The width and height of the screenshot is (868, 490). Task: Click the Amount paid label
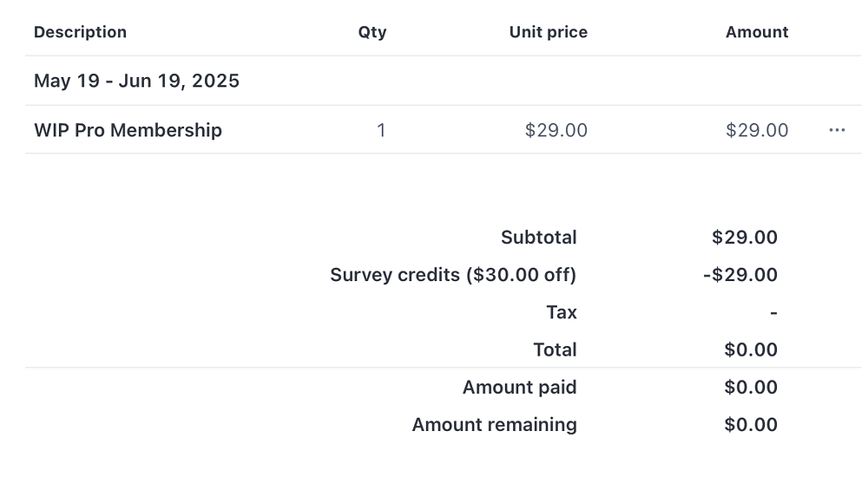tap(519, 387)
